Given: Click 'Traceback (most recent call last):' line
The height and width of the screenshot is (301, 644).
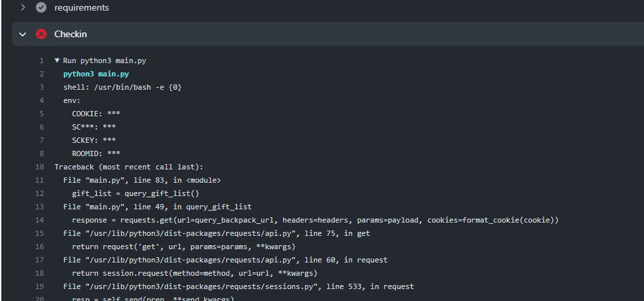Looking at the screenshot, I should [x=129, y=167].
